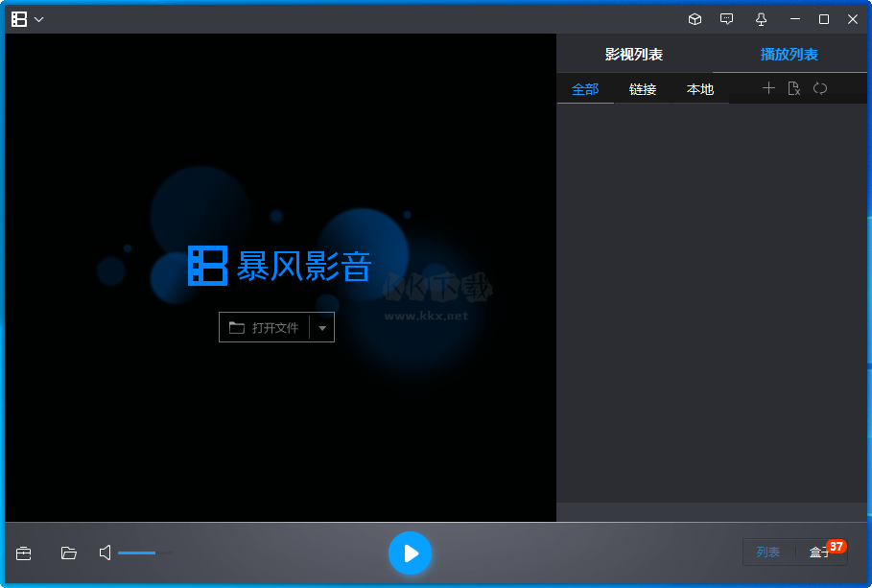Viewport: 872px width, 588px height.
Task: Open the toolbox icon at bottom left
Action: [x=23, y=553]
